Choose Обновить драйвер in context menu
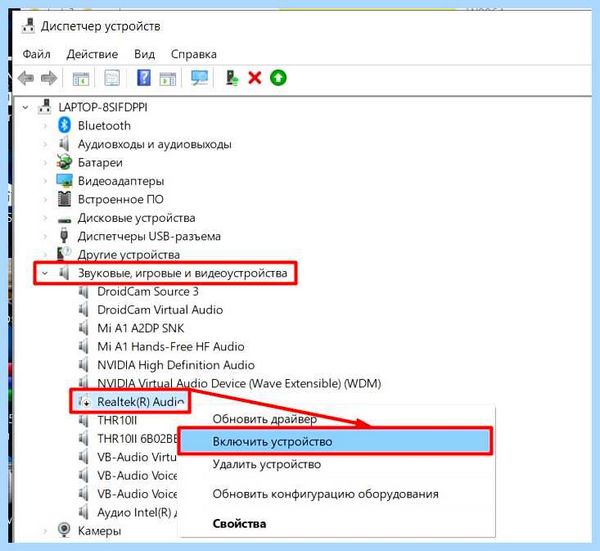The width and height of the screenshot is (600, 551). [x=264, y=419]
